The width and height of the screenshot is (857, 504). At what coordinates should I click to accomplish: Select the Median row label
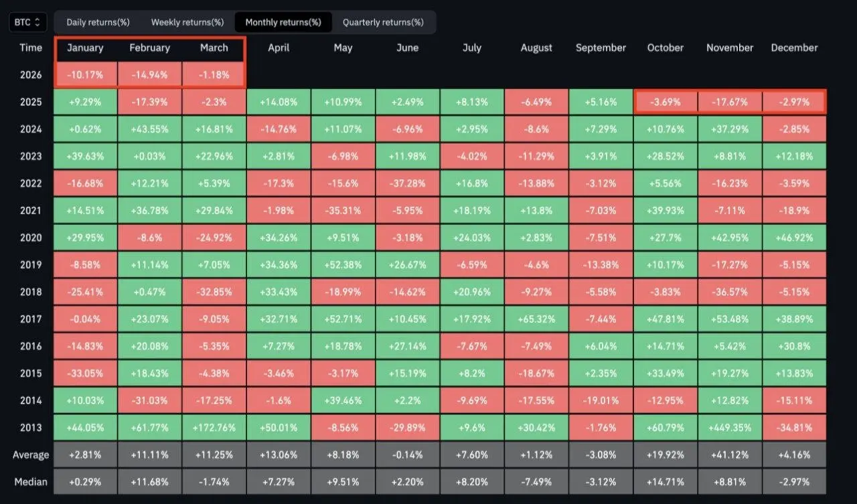click(x=31, y=482)
